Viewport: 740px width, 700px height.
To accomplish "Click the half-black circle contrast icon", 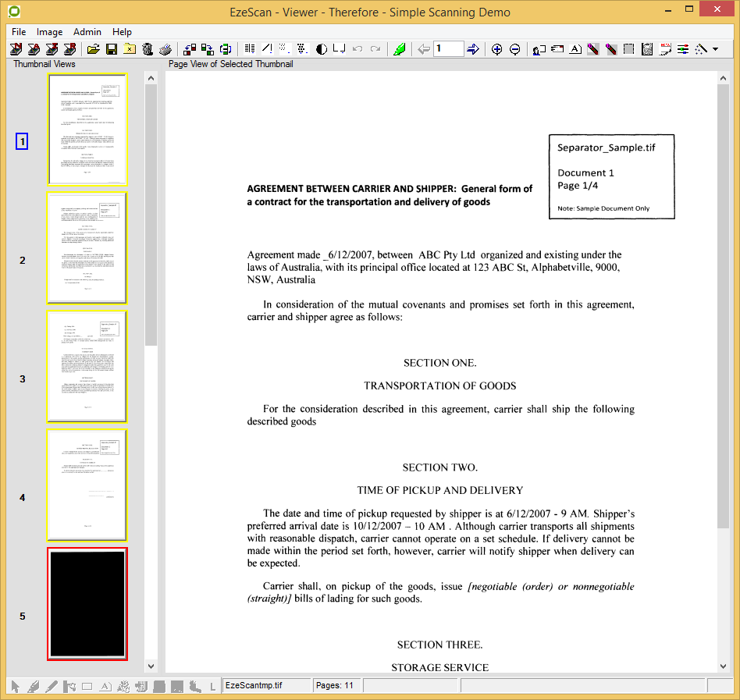I will coord(322,49).
